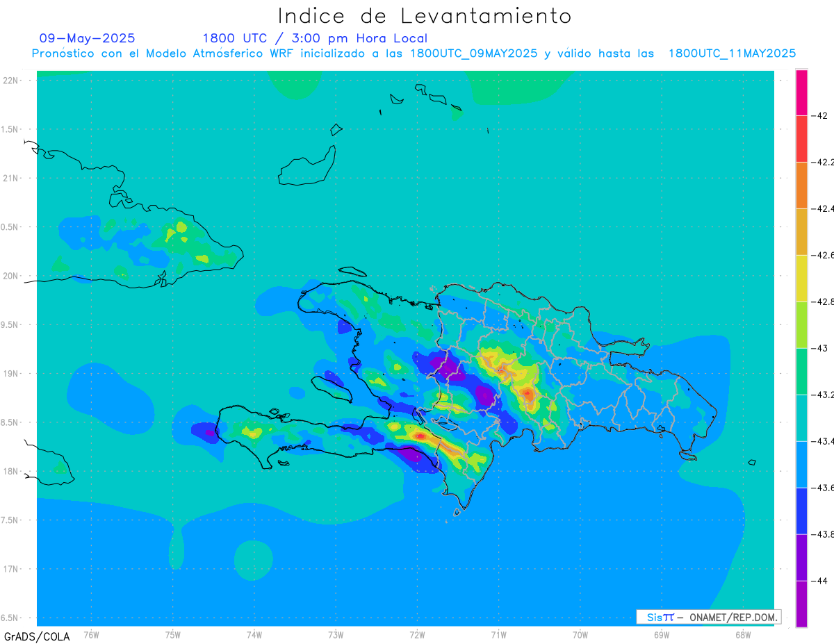Click the magenta swatch above -42

[801, 92]
